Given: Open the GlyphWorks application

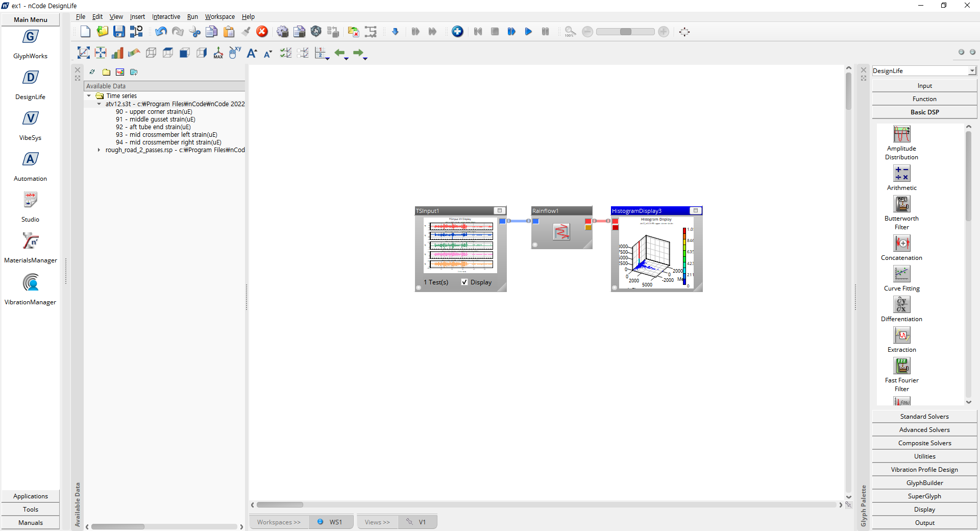Looking at the screenshot, I should click(30, 37).
